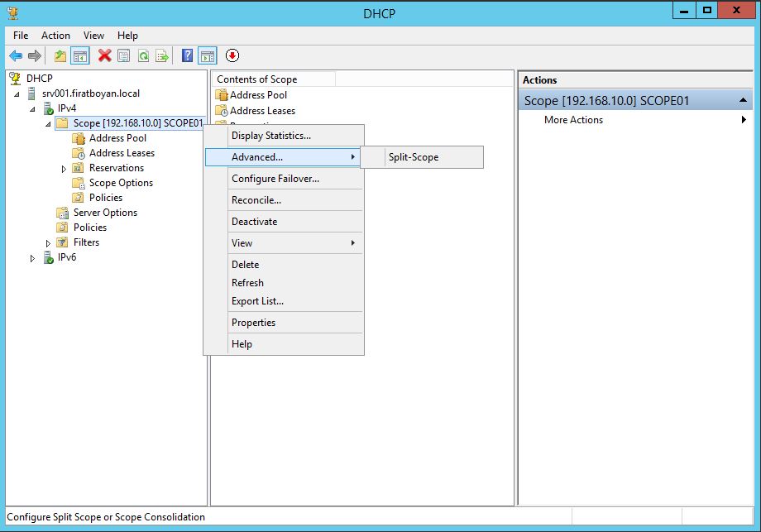The height and width of the screenshot is (532, 761).
Task: Click the Address Leases icon in tree
Action: click(79, 153)
